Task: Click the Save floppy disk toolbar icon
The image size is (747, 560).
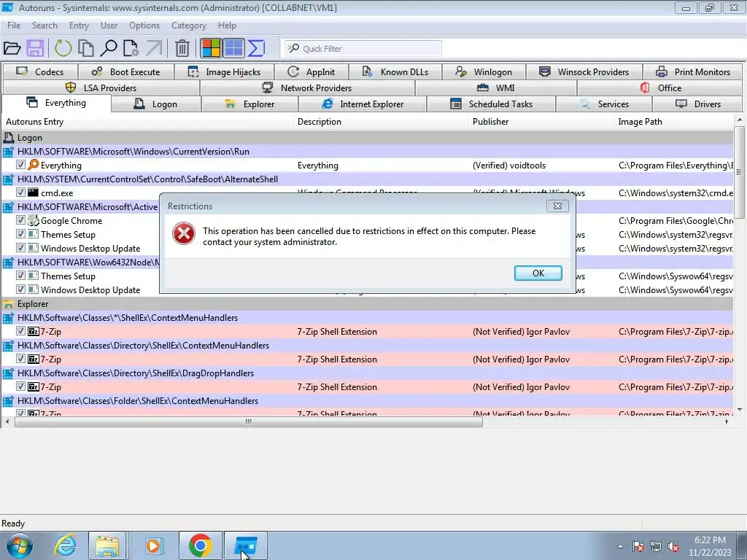Action: point(35,48)
